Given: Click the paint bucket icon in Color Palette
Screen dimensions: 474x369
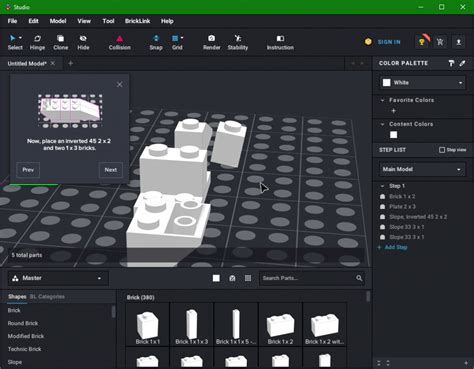Looking at the screenshot, I should (451, 63).
